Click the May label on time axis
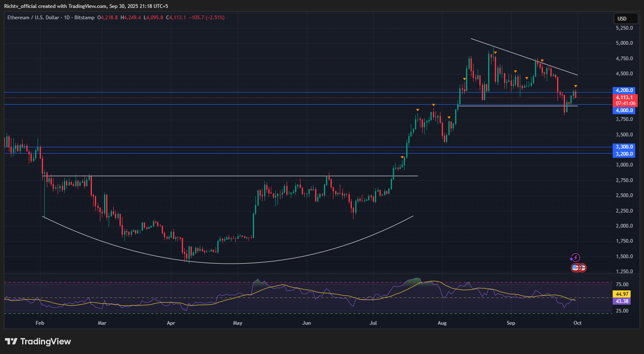644x354 pixels. click(x=237, y=323)
